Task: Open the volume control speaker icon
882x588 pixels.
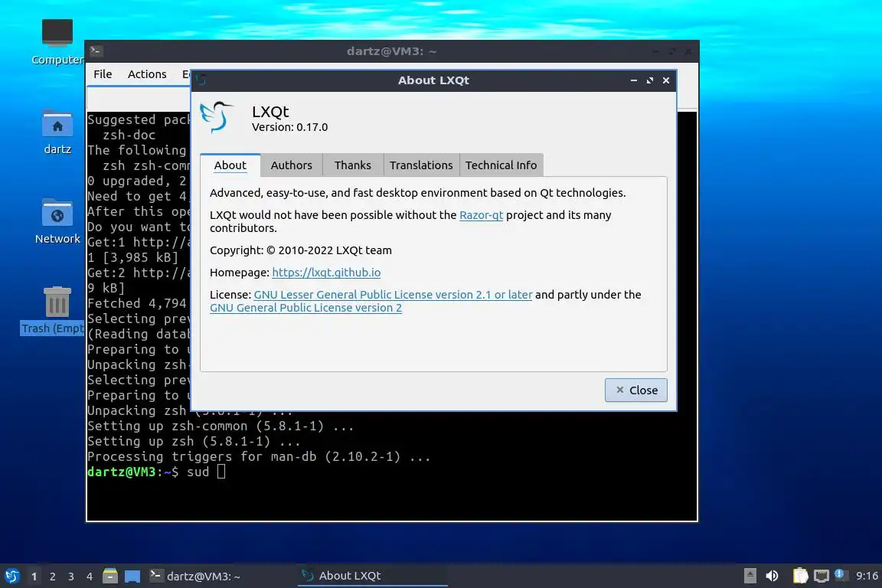Action: coord(773,576)
